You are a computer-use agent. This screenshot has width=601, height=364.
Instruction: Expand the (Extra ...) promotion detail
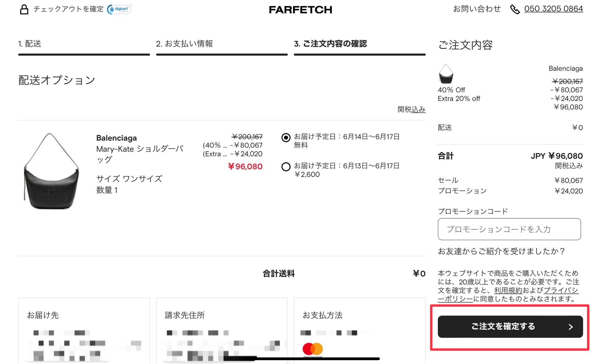click(215, 154)
